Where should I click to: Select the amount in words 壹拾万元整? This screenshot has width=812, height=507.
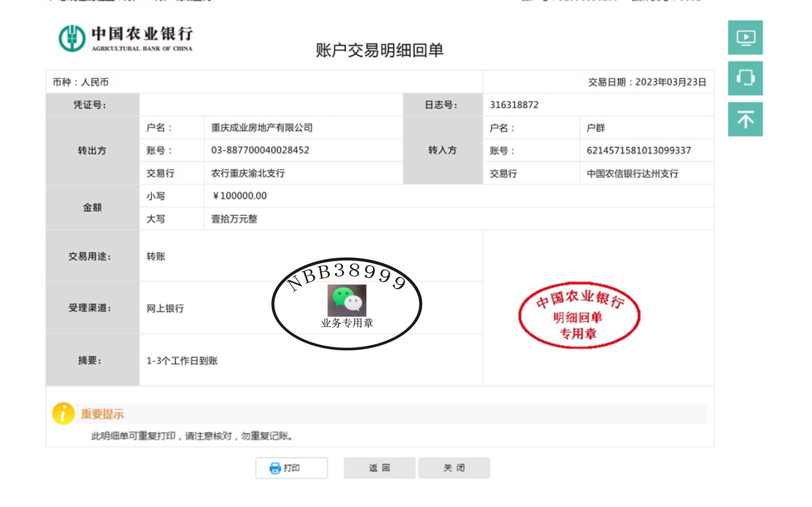point(234,219)
